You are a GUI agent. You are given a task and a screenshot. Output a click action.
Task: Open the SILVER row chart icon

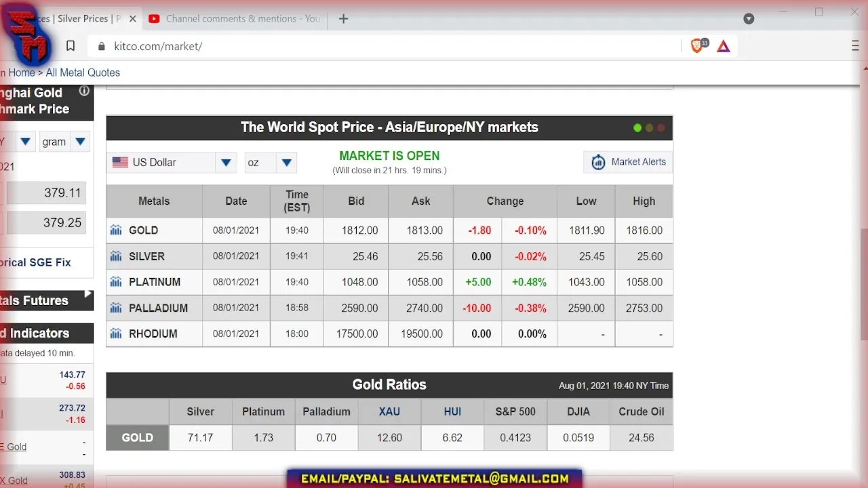pyautogui.click(x=116, y=256)
